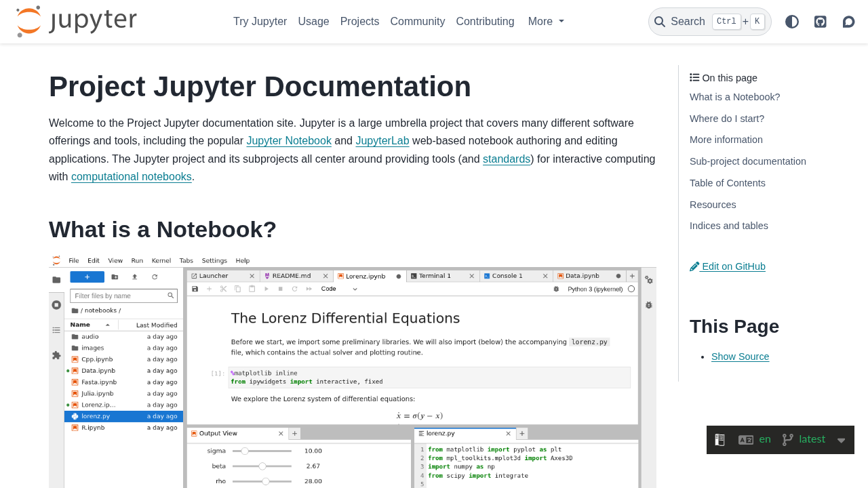Click the Jupyter logo in header
The image size is (868, 488).
pos(76,22)
